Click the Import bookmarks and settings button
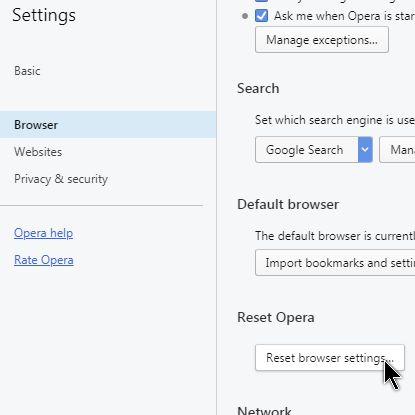This screenshot has height=415, width=415. 335,263
